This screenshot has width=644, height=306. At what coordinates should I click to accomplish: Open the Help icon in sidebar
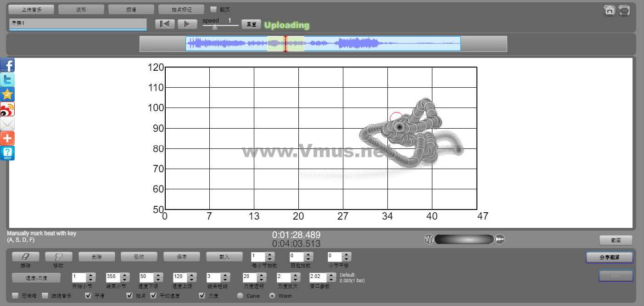[7, 153]
